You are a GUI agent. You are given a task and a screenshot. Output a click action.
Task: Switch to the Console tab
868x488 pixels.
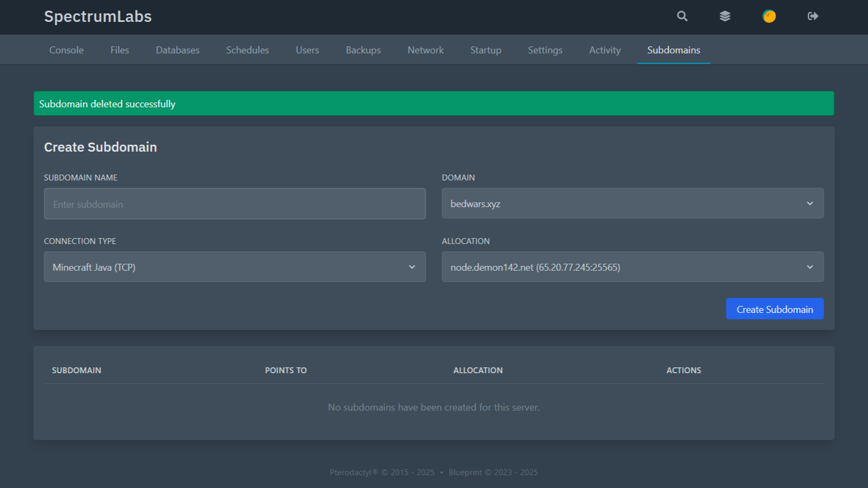(66, 50)
